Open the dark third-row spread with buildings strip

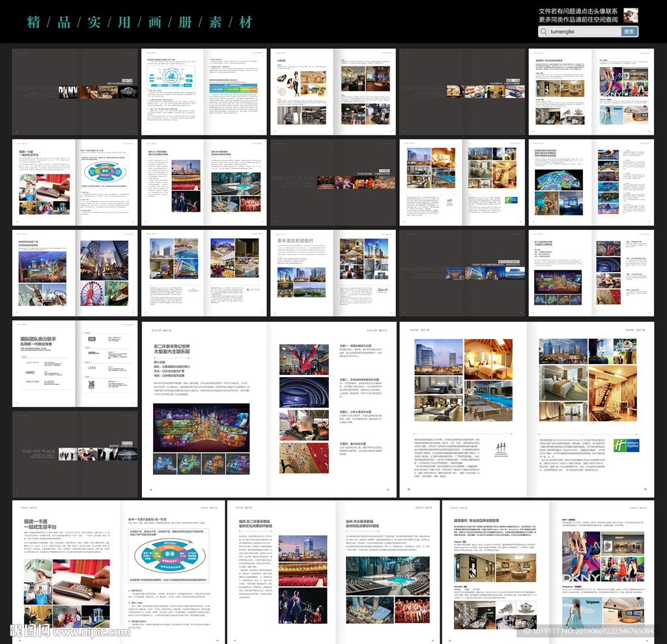click(462, 273)
